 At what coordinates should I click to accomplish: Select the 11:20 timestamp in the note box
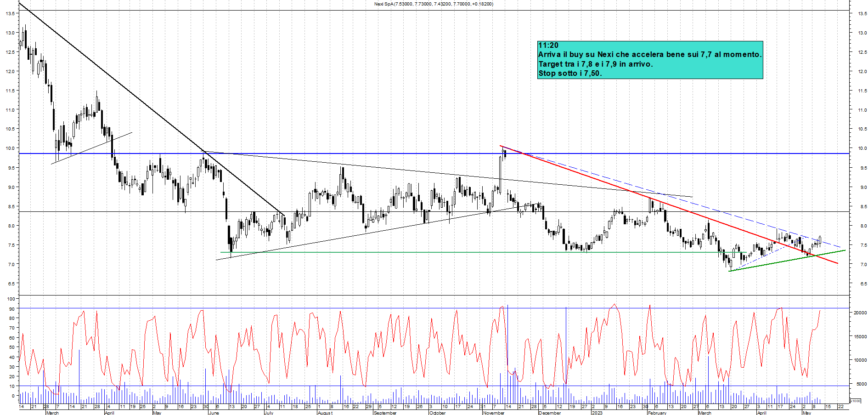click(548, 45)
